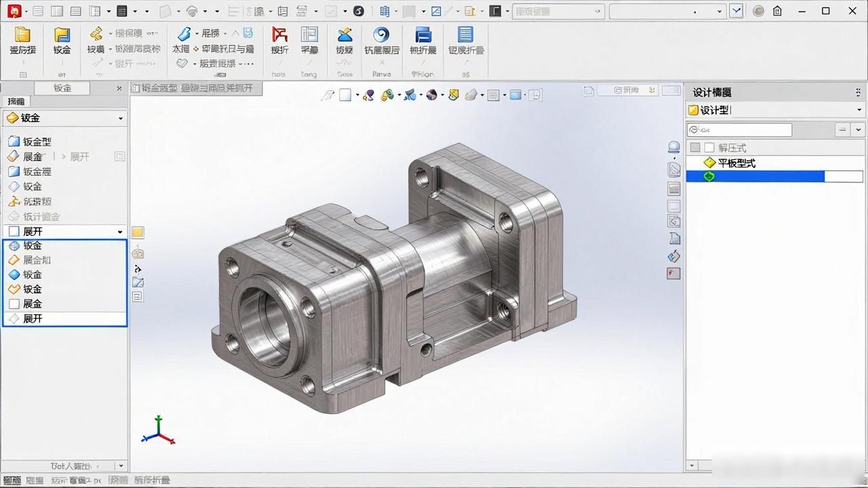Click the right panel scroll-down arrow
The height and width of the screenshot is (488, 868).
pos(692,466)
